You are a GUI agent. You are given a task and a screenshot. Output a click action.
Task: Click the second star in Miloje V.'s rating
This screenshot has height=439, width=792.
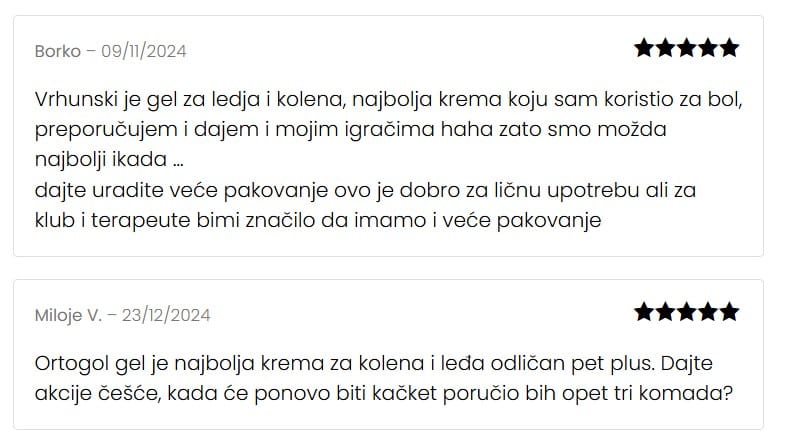(665, 312)
